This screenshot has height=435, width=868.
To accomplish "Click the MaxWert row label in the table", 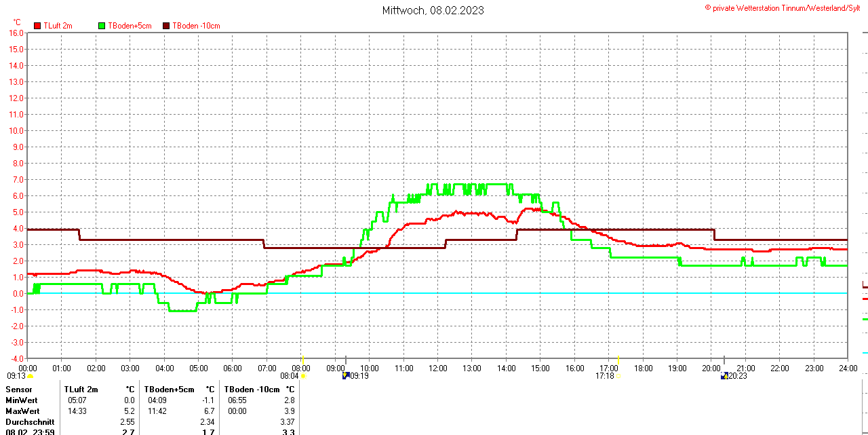I will click(22, 411).
